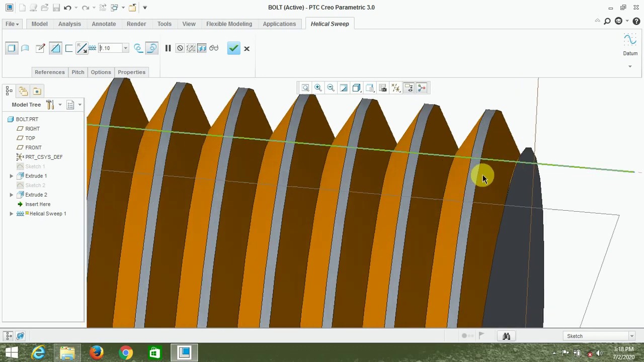This screenshot has height=362, width=644.
Task: Expand the Helical Sweep 1 tree node
Action: pyautogui.click(x=11, y=214)
